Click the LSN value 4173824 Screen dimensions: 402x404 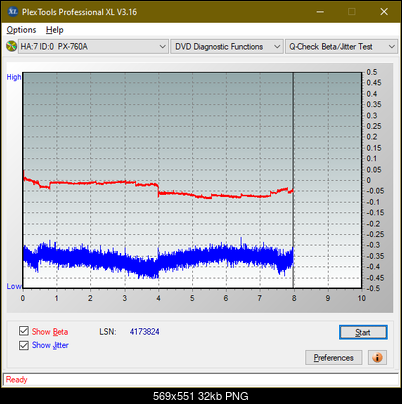point(145,332)
